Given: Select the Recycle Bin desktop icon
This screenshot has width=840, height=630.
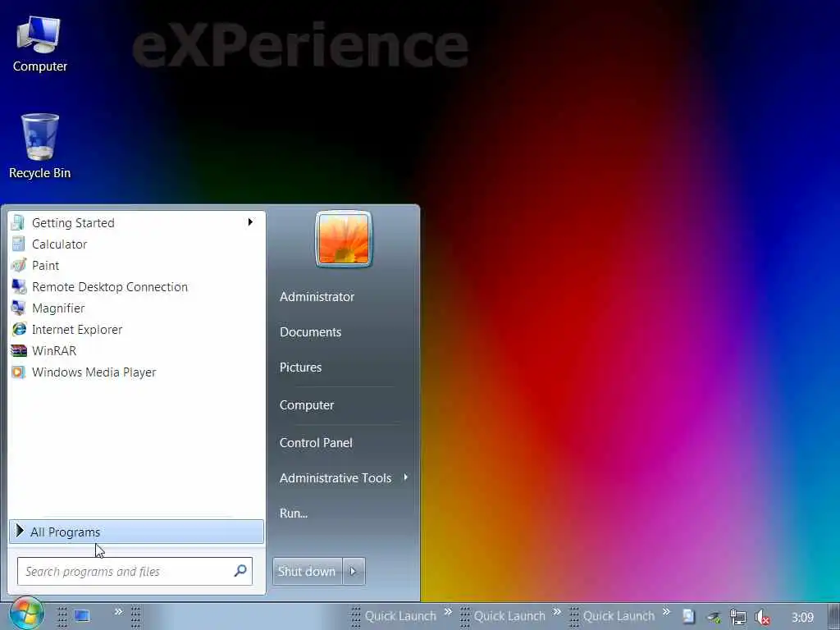Looking at the screenshot, I should coord(39,146).
